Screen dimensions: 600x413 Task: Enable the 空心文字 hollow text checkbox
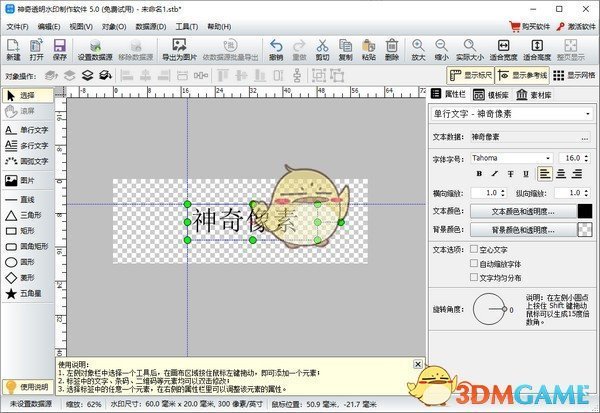(x=474, y=249)
